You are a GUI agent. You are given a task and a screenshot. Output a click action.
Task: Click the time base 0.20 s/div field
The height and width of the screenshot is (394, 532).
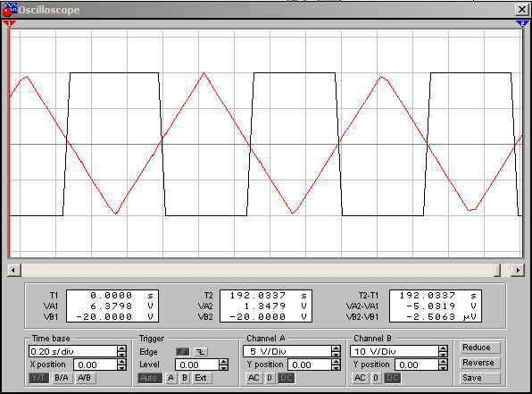coord(73,351)
